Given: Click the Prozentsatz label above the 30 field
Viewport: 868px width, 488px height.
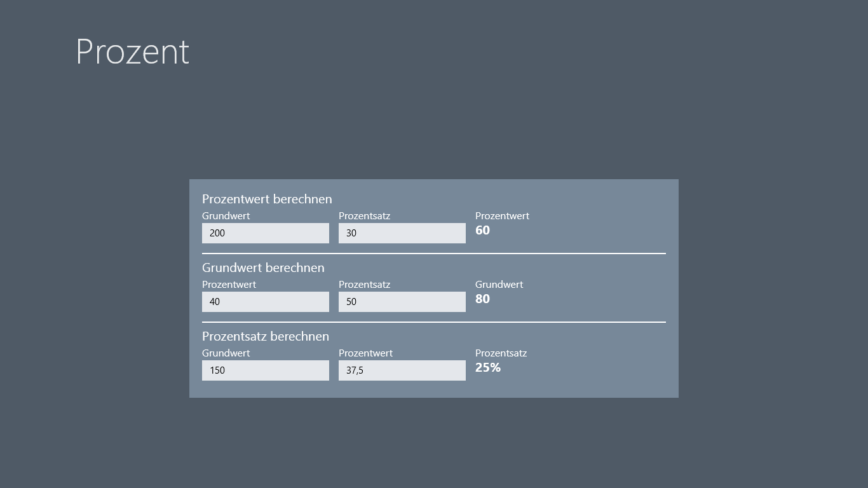Looking at the screenshot, I should click(364, 216).
